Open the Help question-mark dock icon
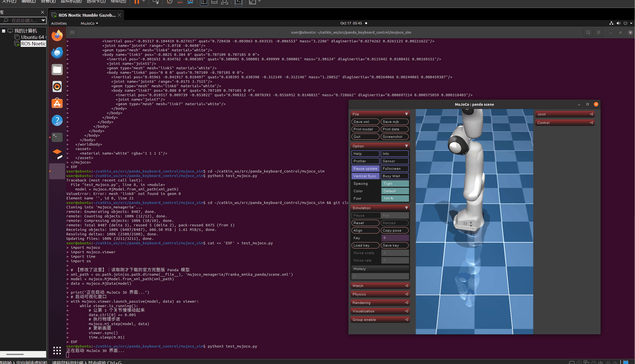Viewport: 635px width, 364px height. pos(57,120)
